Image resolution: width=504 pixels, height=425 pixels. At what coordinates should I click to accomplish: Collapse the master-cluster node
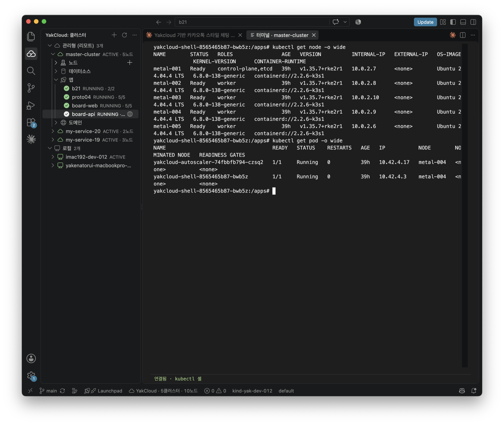53,54
